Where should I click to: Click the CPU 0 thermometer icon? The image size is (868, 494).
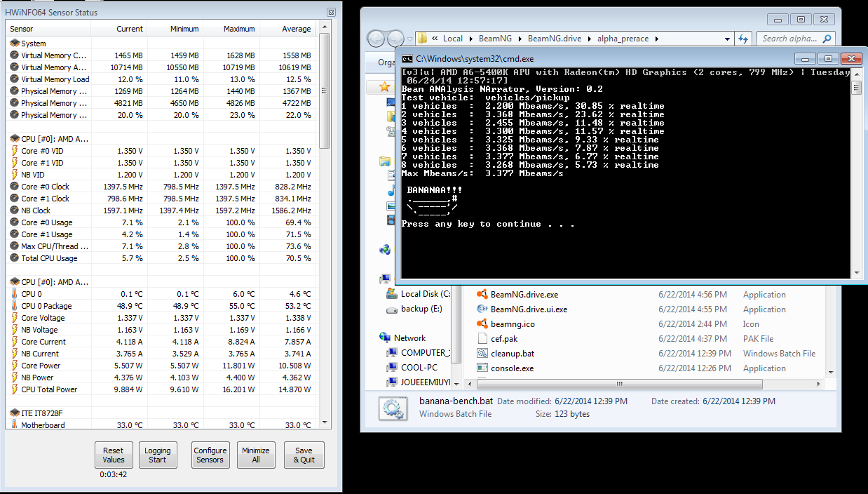point(15,294)
